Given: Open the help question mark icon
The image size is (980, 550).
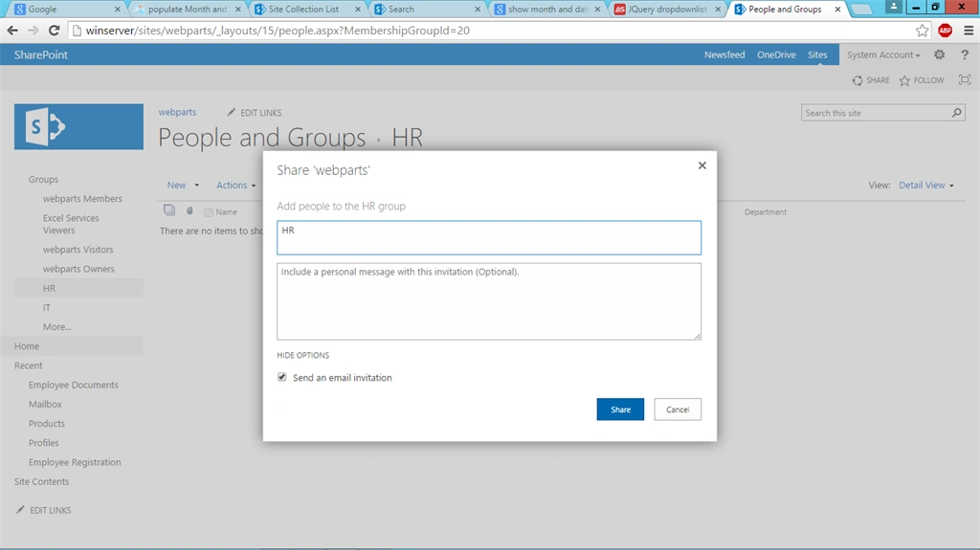Looking at the screenshot, I should pyautogui.click(x=965, y=55).
